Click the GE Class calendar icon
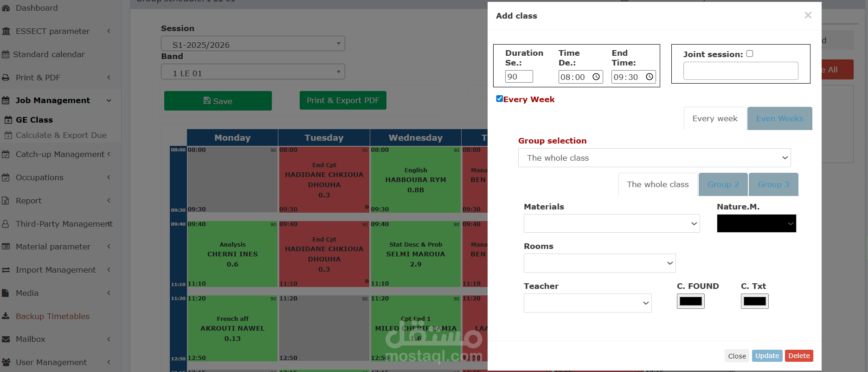 point(8,120)
